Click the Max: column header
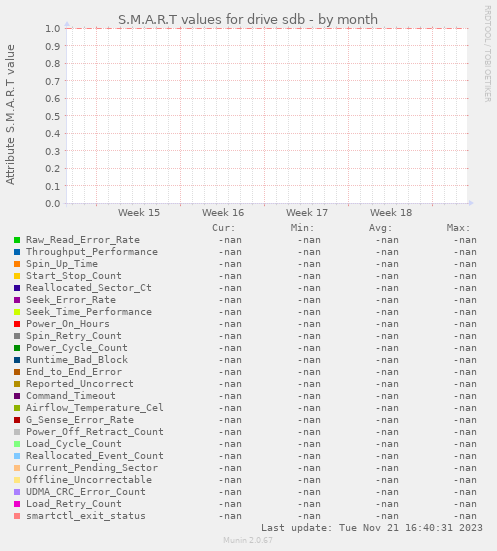 (x=458, y=228)
